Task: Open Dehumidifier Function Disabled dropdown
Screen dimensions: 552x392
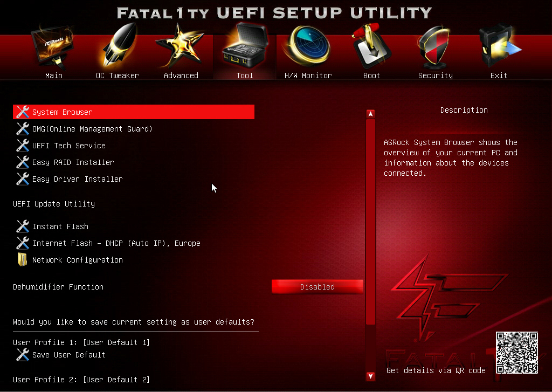Action: pyautogui.click(x=317, y=287)
